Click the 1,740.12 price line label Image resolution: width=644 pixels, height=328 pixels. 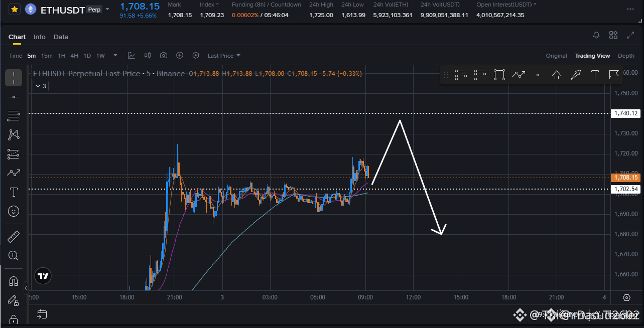click(x=625, y=113)
